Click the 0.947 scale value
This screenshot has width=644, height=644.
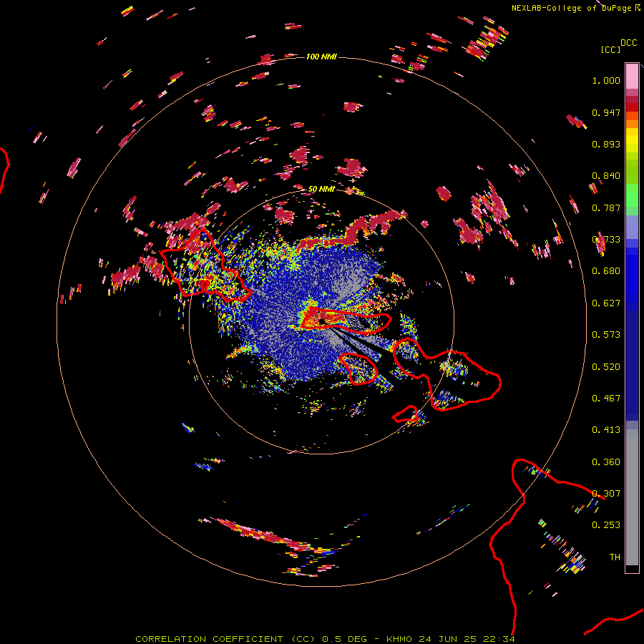(x=606, y=112)
